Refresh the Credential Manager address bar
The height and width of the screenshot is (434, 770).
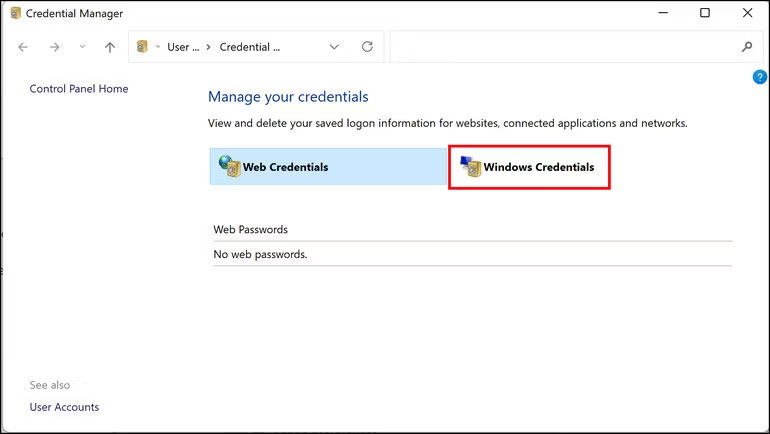coord(367,47)
